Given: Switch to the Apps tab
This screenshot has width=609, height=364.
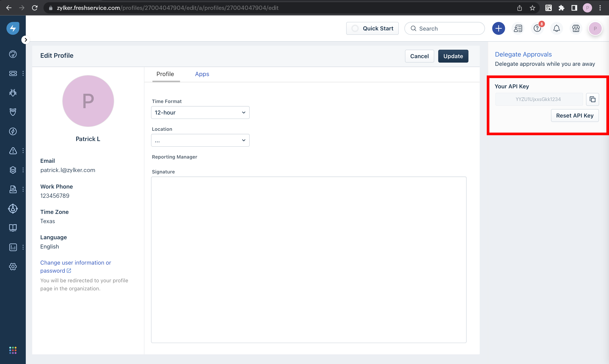Looking at the screenshot, I should [x=202, y=74].
